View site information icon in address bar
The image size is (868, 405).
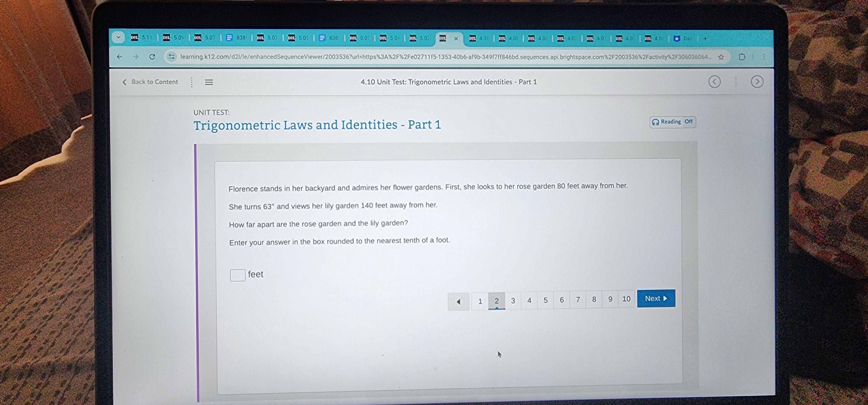click(x=171, y=57)
